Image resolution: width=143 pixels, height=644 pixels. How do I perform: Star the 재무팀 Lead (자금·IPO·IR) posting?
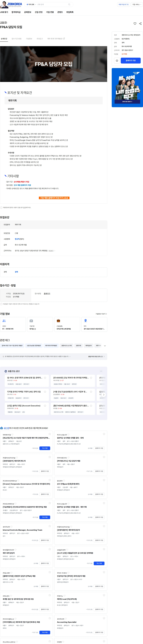[x=104, y=595]
